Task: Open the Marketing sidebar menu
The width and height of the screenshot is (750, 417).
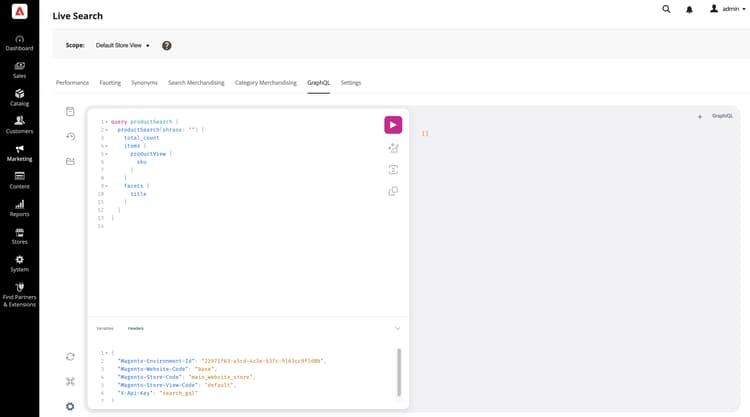Action: [x=19, y=153]
